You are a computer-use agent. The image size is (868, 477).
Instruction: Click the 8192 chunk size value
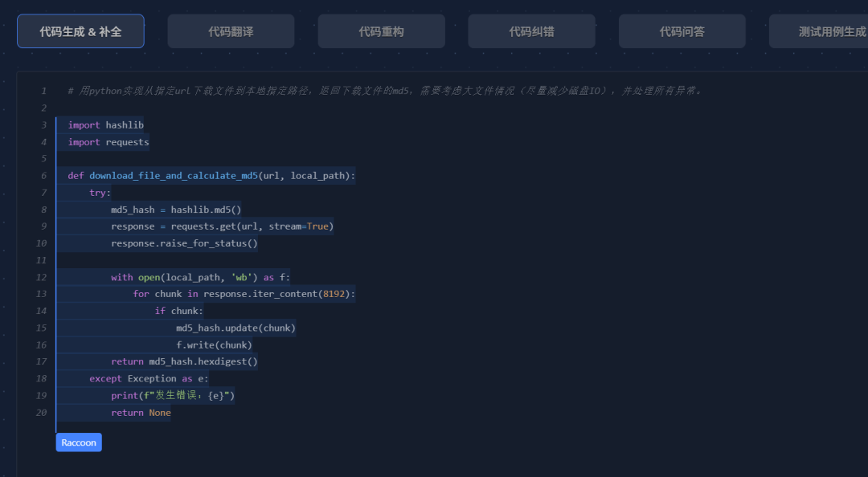(334, 294)
